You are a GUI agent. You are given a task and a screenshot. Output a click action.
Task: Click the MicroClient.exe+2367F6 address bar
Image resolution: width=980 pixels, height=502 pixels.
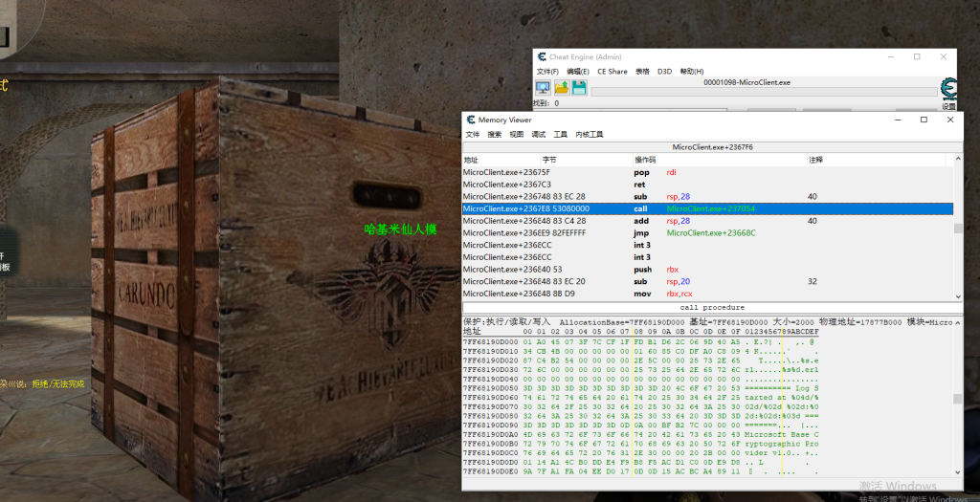(x=712, y=147)
